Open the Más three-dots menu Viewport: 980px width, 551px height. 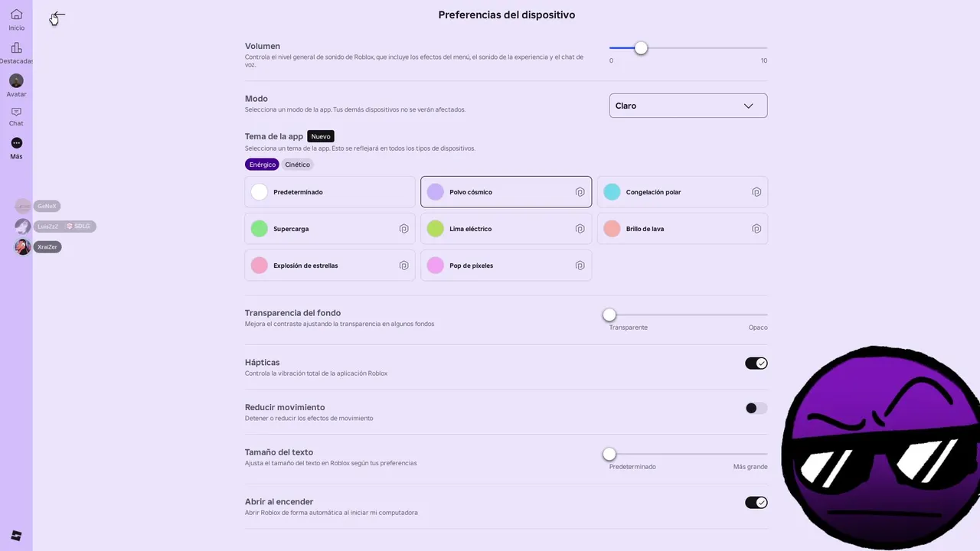tap(16, 143)
